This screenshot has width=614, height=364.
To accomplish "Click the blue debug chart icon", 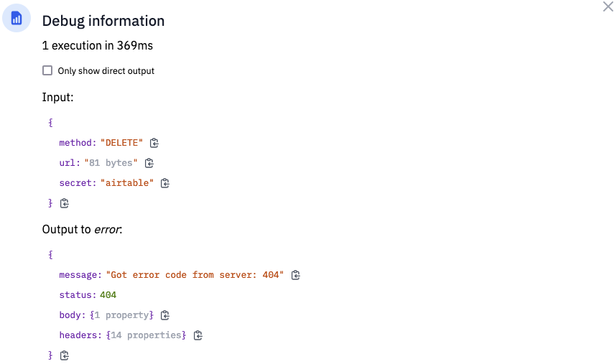I will point(17,18).
